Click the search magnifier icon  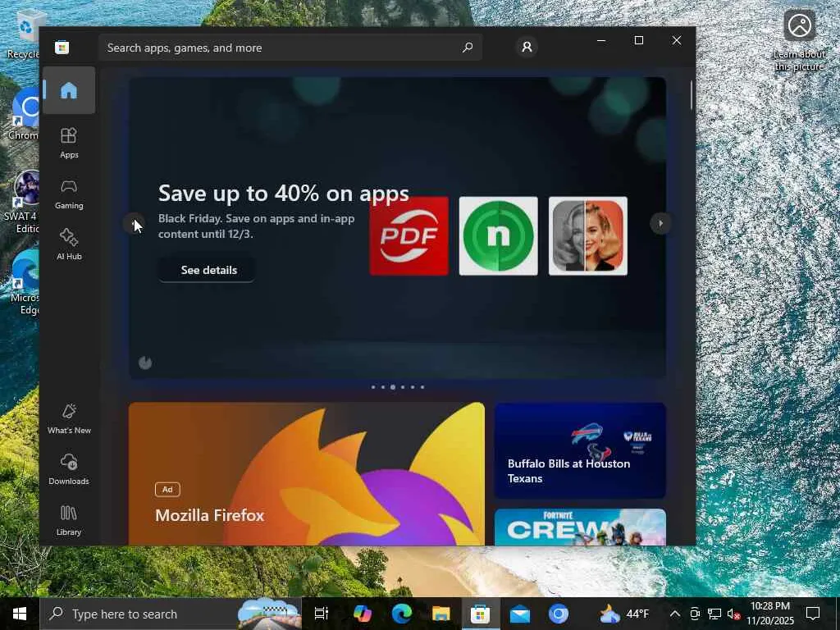468,48
